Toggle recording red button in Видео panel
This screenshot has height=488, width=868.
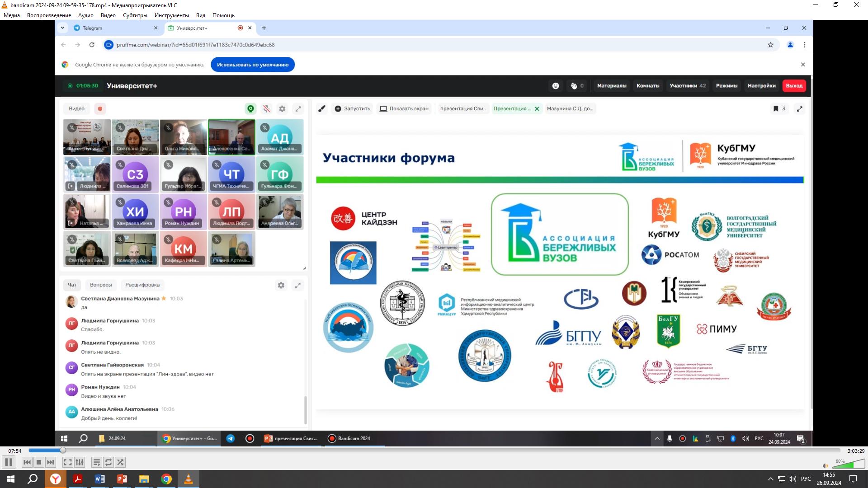click(100, 108)
